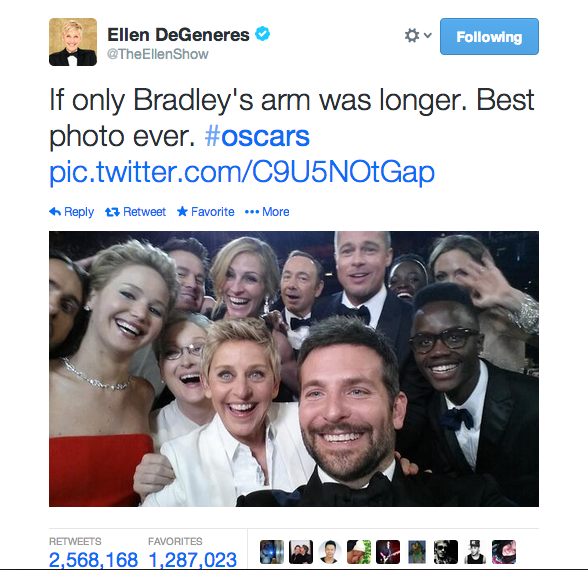The width and height of the screenshot is (588, 570).
Task: View the 1,287,023 favorites count
Action: click(193, 560)
